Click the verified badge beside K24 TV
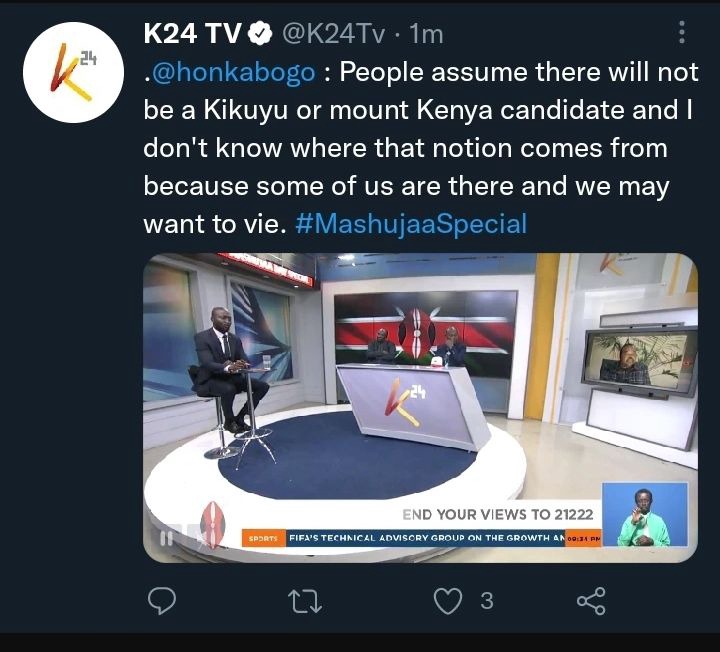 pos(260,34)
